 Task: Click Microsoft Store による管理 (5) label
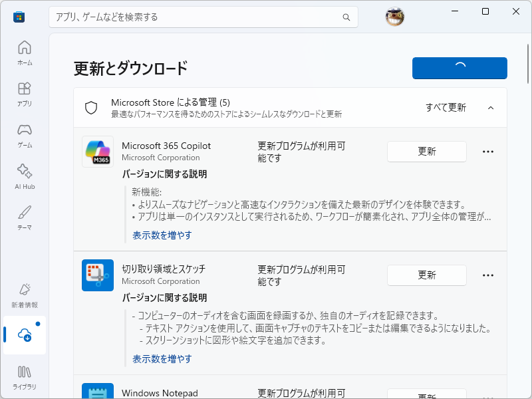pos(170,102)
